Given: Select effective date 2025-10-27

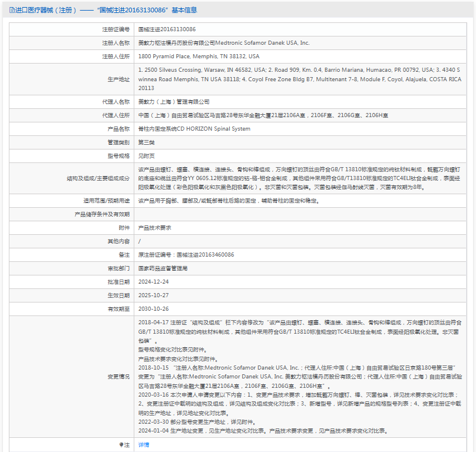Looking at the screenshot, I should pos(154,295).
